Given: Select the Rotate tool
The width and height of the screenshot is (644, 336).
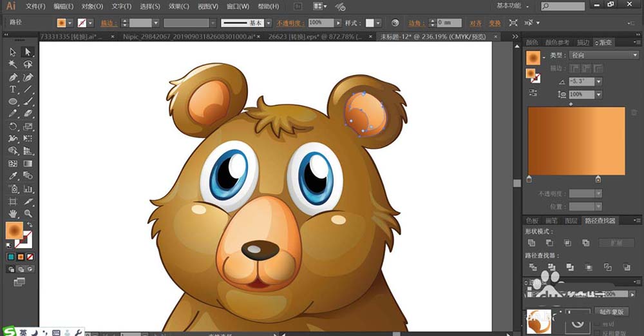Looking at the screenshot, I should click(x=13, y=126).
